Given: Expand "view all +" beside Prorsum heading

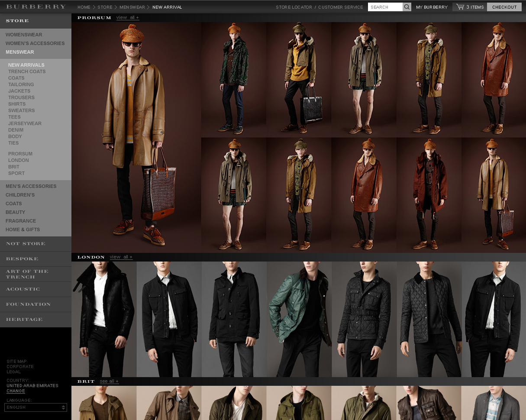Looking at the screenshot, I should (x=128, y=18).
